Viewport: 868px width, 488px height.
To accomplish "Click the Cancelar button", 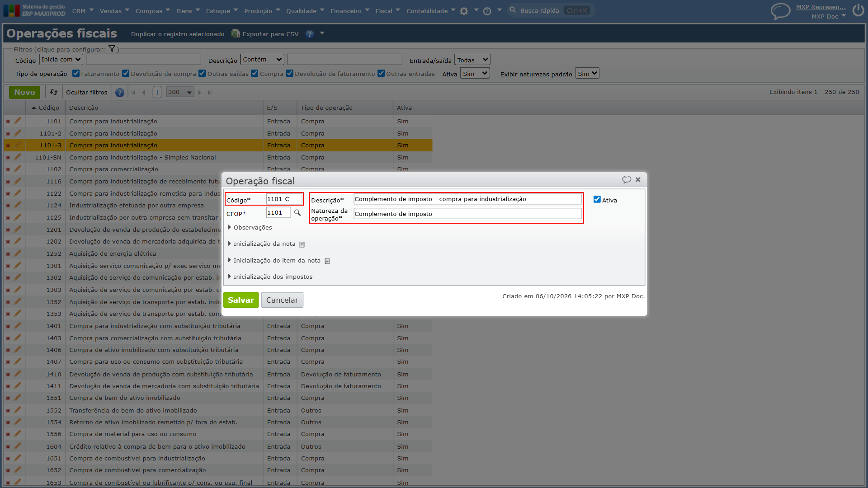I will tap(282, 300).
